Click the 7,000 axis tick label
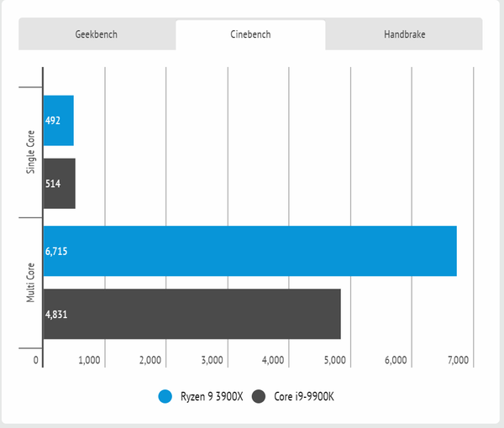This screenshot has width=504, height=428. click(458, 360)
